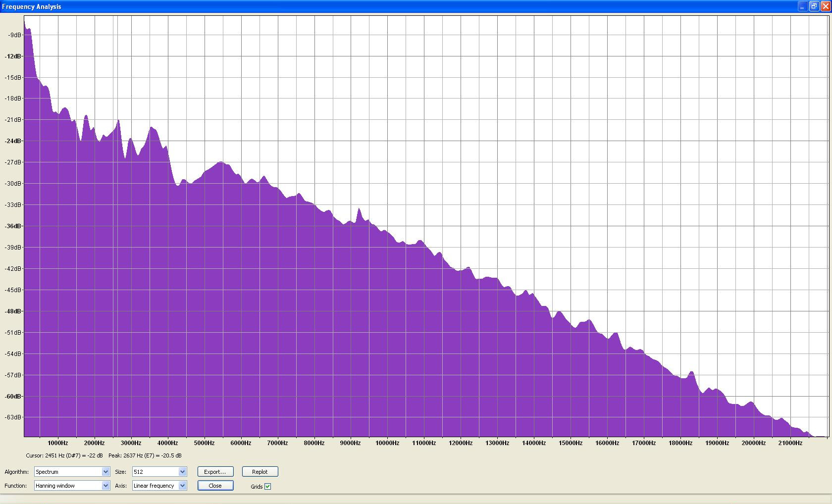Image resolution: width=832 pixels, height=504 pixels.
Task: Click the Peak readout '2637 Hz (E7) = -20.5 dB'
Action: coord(145,455)
